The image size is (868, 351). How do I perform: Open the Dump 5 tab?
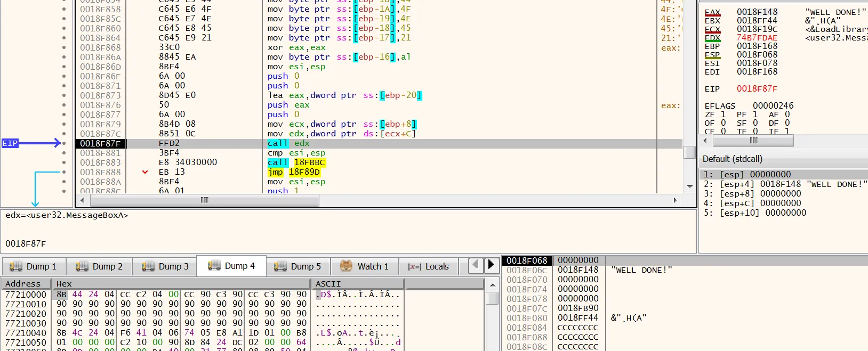point(298,266)
